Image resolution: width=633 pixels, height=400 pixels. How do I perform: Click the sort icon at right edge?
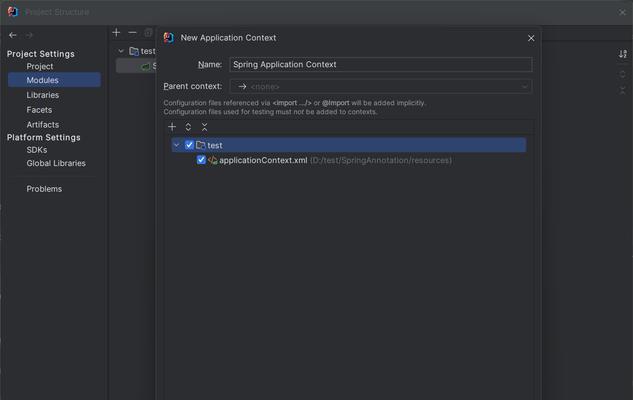[623, 54]
